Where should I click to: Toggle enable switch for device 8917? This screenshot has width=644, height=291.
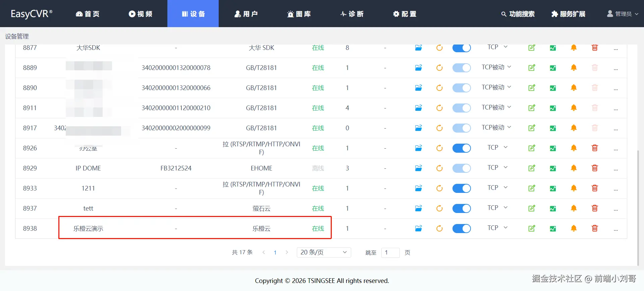(x=462, y=128)
